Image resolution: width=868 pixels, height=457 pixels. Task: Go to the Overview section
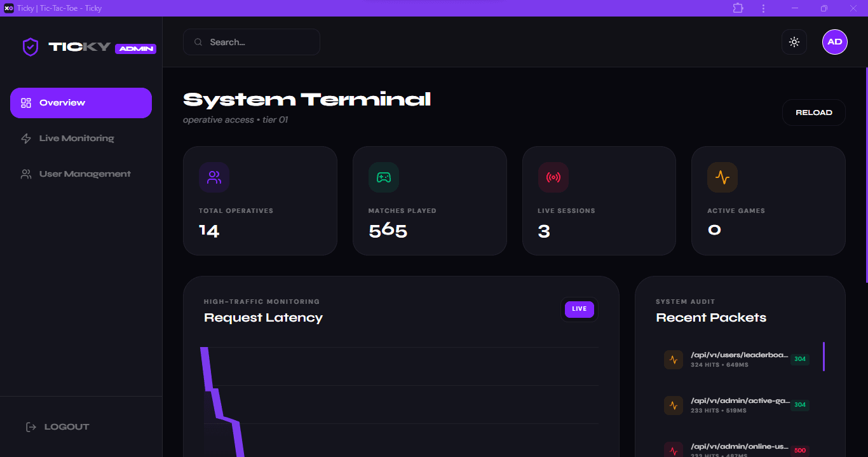pyautogui.click(x=81, y=103)
